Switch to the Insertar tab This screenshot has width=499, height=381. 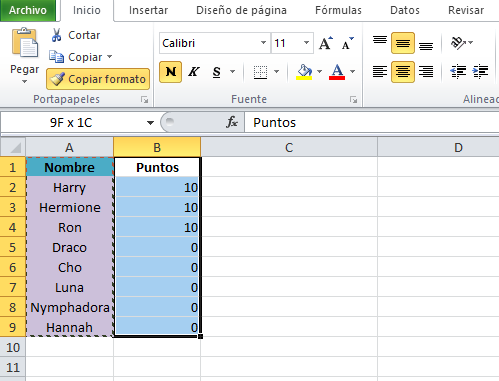click(148, 10)
